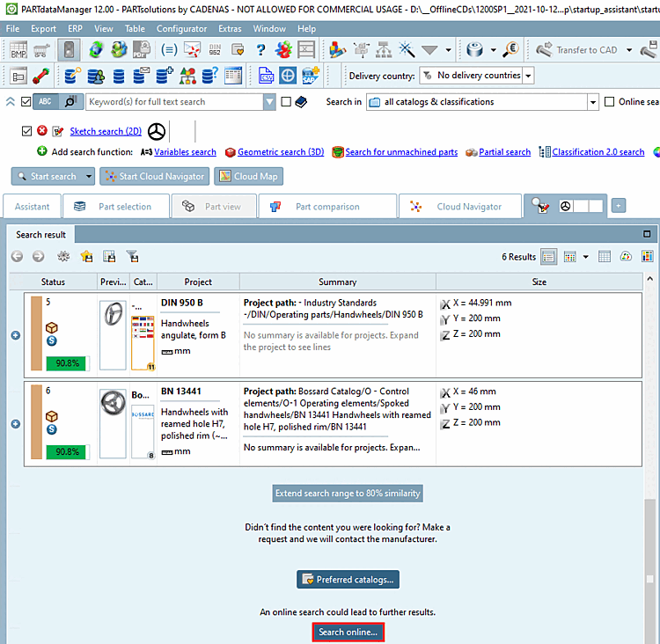The height and width of the screenshot is (644, 660).
Task: Click the BMP export toolbar icon
Action: coord(18,49)
